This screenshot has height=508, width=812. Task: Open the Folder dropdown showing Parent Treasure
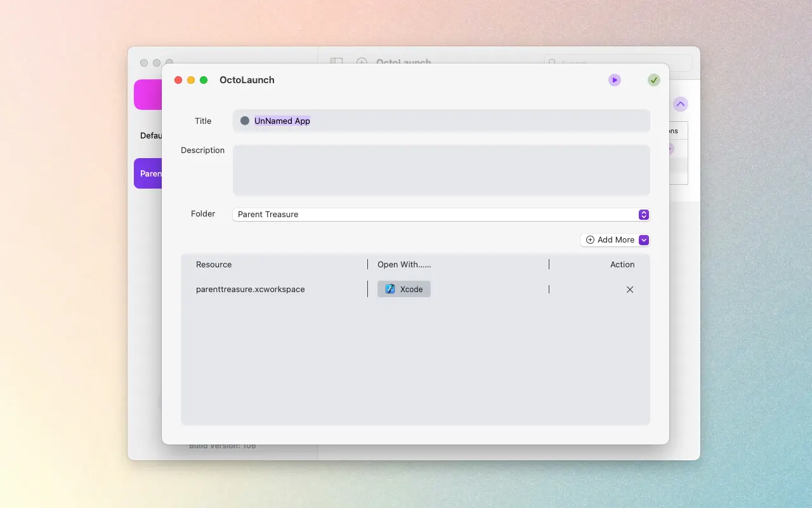coord(440,214)
